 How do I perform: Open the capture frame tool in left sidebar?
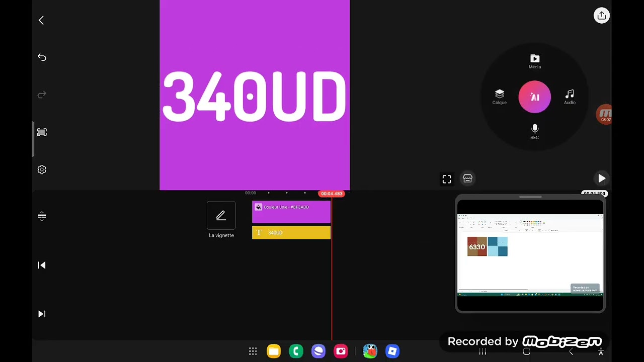[42, 132]
